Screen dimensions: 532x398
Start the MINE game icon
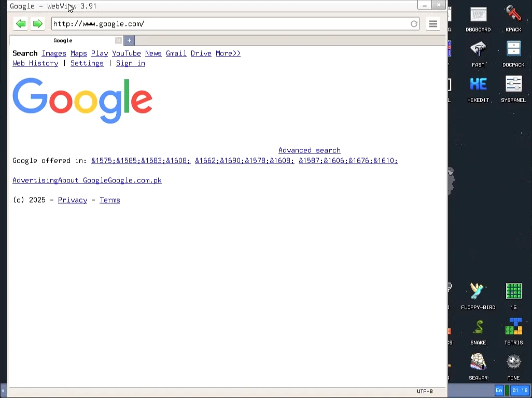click(x=513, y=367)
